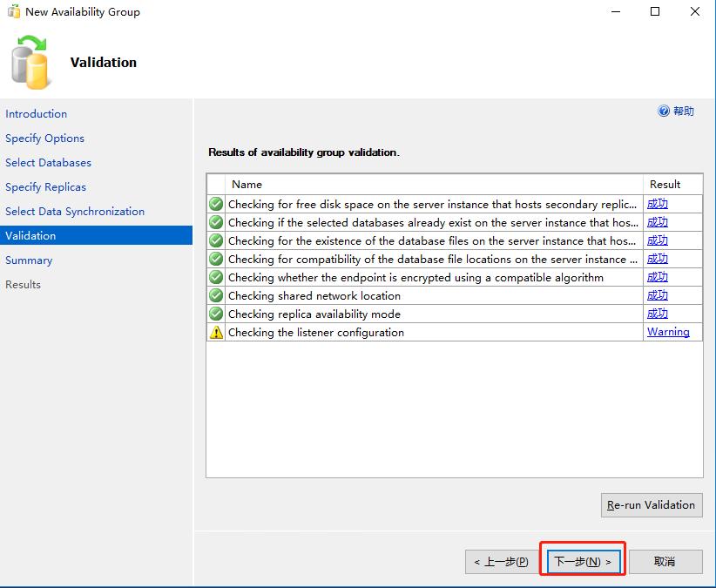Select the Select Data Synchronization step

point(75,212)
